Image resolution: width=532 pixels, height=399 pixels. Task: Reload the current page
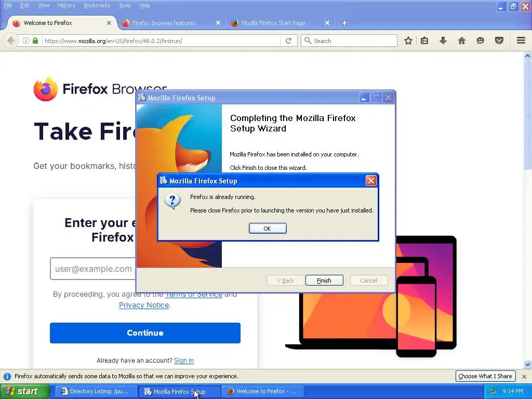tap(289, 41)
